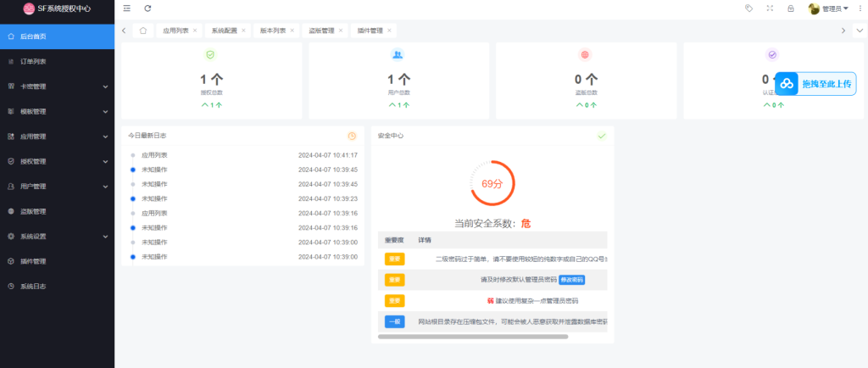The width and height of the screenshot is (868, 368).
Task: Open 后台首页 in the sidebar
Action: [57, 36]
